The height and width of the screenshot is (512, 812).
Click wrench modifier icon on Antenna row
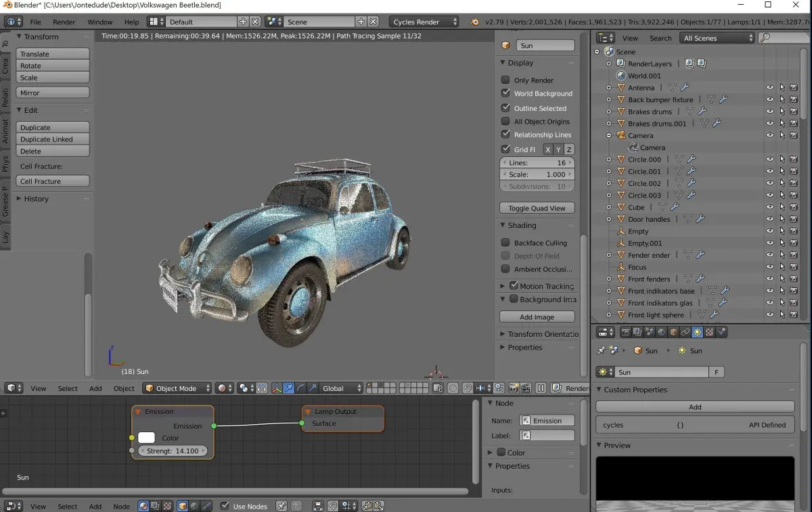point(685,88)
